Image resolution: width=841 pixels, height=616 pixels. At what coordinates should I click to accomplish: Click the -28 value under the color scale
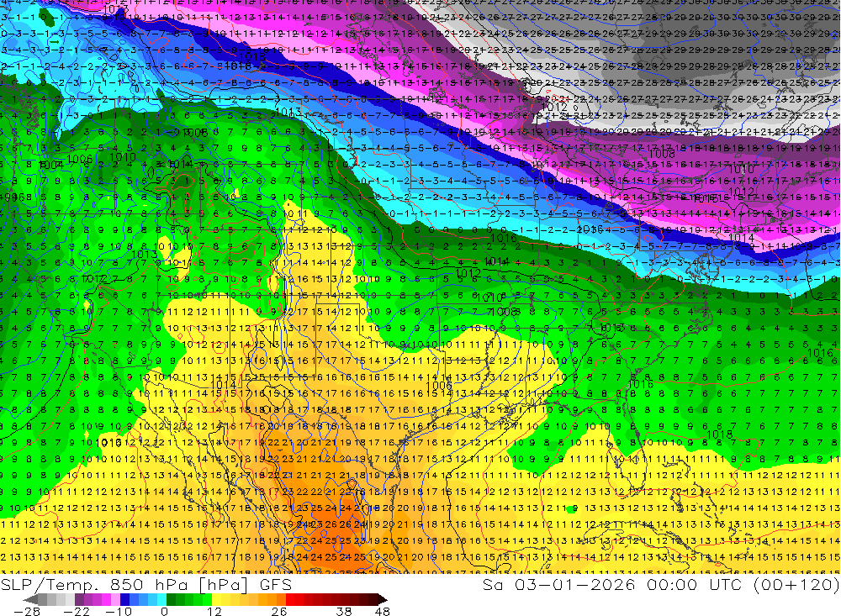point(27,611)
